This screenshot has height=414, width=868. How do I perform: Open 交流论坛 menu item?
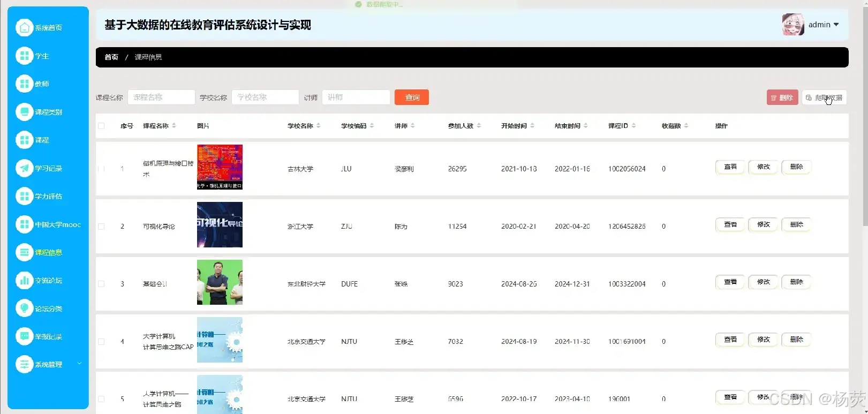coord(49,280)
